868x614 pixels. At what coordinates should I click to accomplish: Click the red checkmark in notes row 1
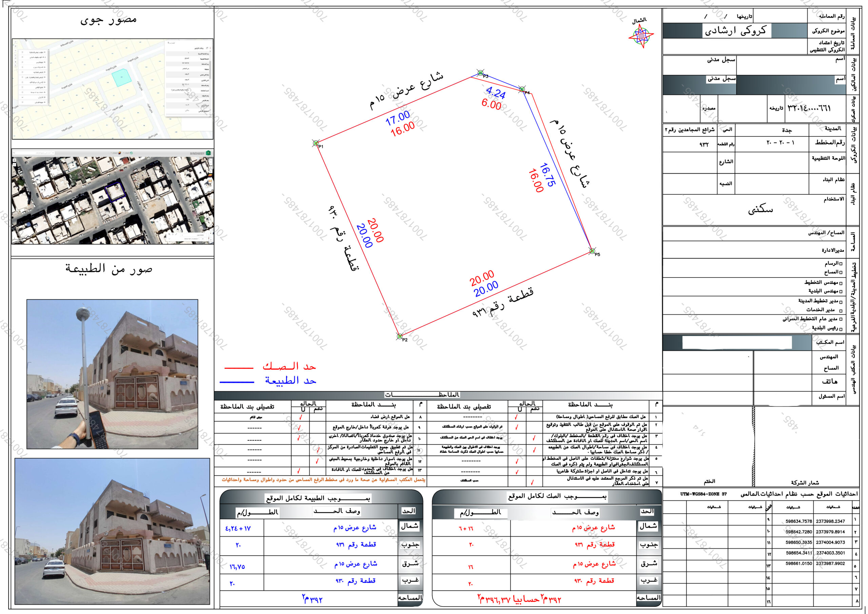pos(516,417)
